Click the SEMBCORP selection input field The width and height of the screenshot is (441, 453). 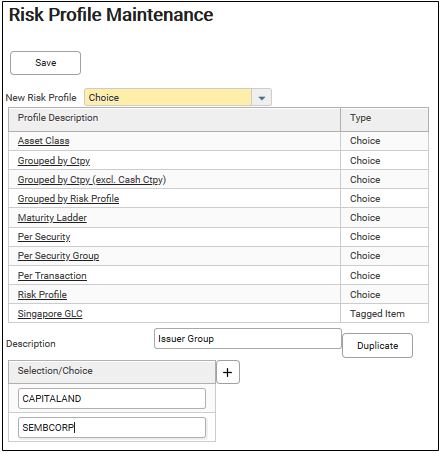pyautogui.click(x=112, y=427)
